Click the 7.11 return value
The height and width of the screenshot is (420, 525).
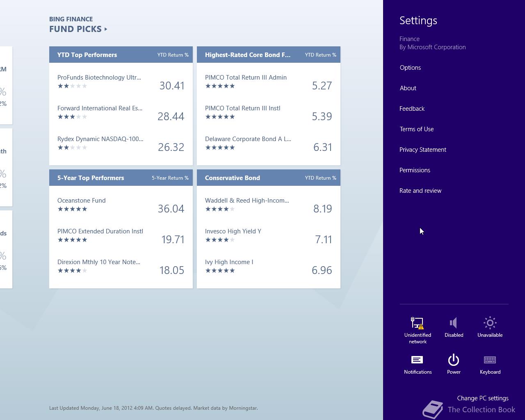click(x=324, y=240)
